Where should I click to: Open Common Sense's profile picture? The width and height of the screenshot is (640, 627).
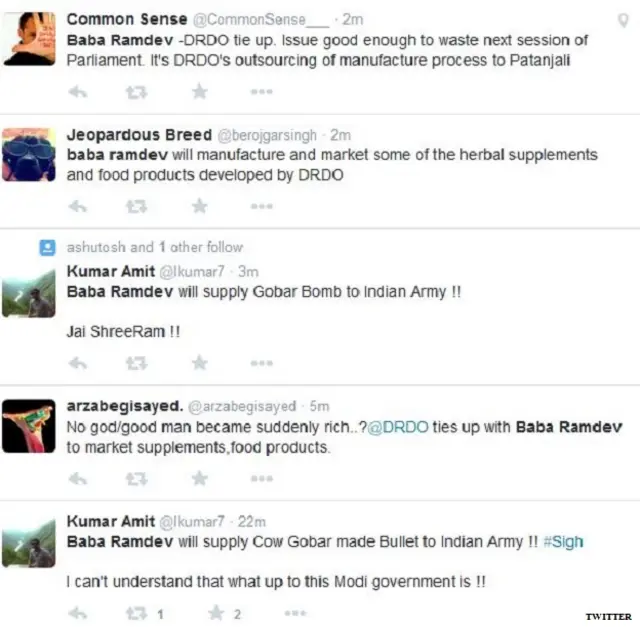pos(29,39)
